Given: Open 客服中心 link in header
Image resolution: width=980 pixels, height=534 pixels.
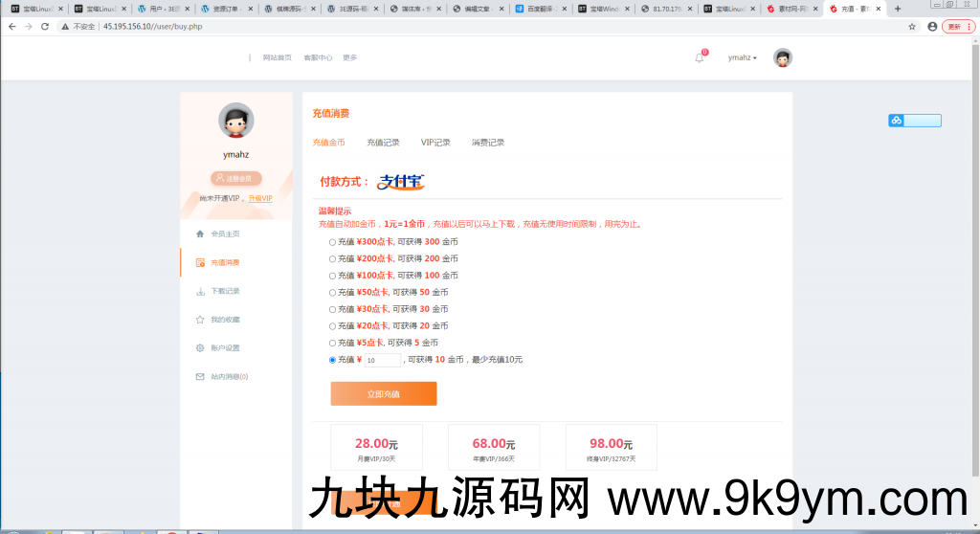Looking at the screenshot, I should tap(318, 57).
